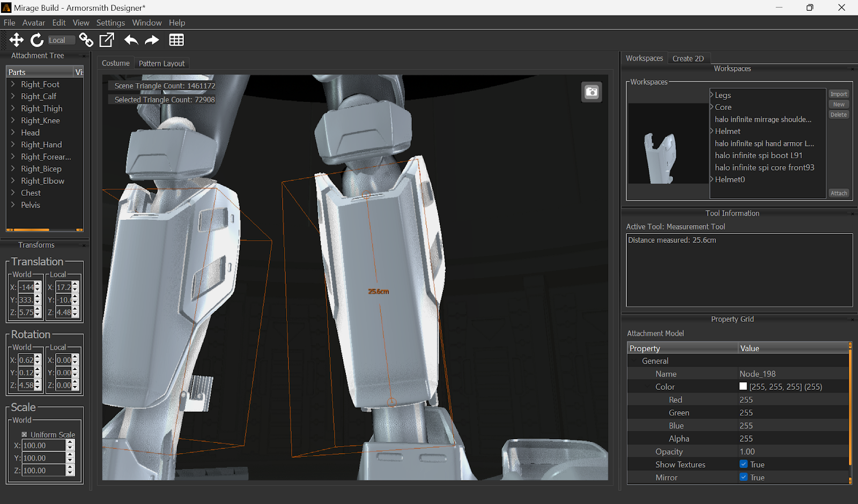Open the View menu

tap(81, 23)
